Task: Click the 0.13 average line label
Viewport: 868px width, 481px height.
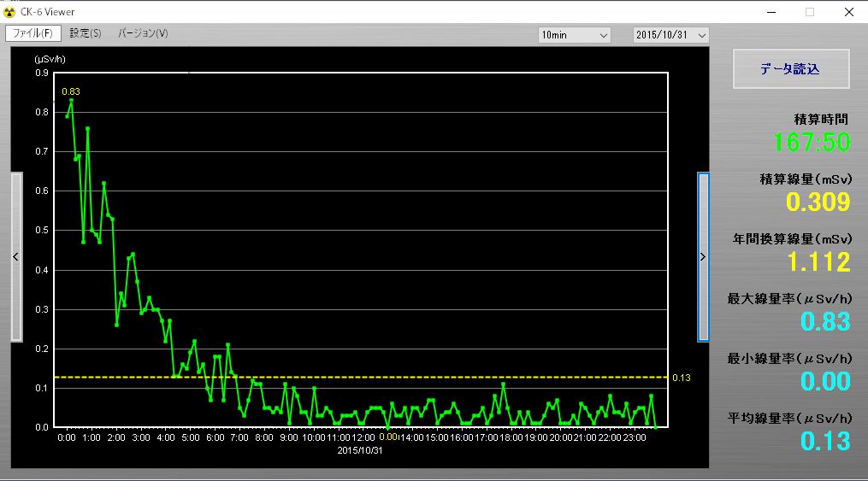Action: pyautogui.click(x=682, y=378)
